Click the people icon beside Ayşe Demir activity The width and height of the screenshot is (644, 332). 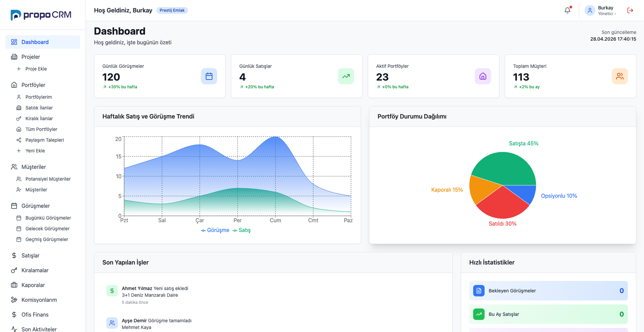coord(112,323)
